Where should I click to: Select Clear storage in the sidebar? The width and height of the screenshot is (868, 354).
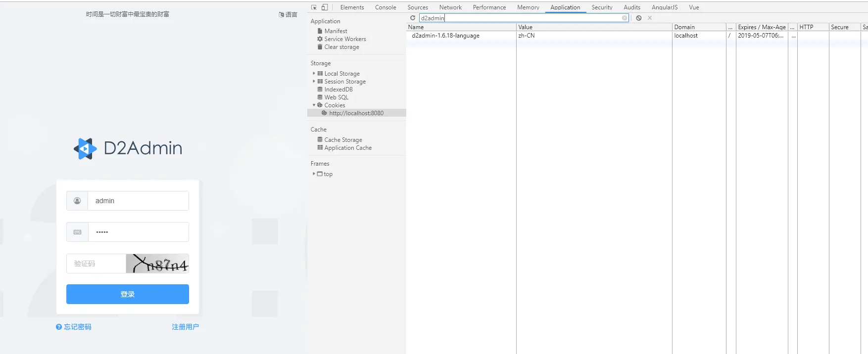341,46
